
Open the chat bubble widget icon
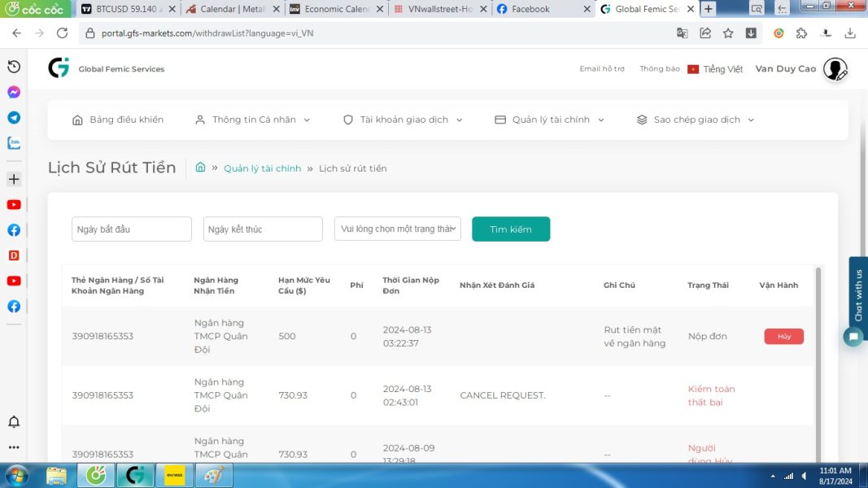coord(853,337)
